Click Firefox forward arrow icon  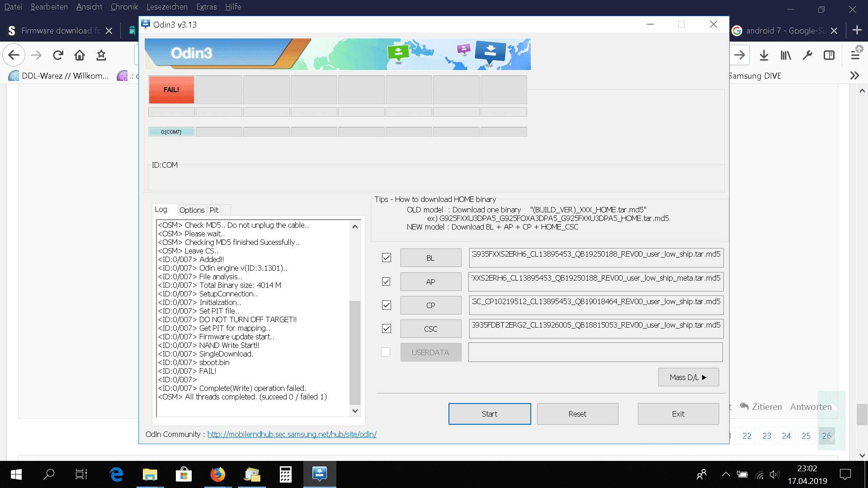[x=36, y=55]
